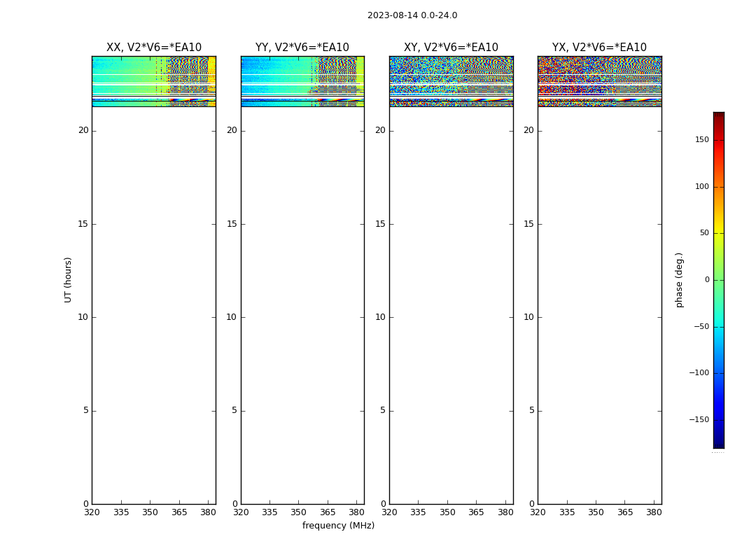Screen dimensions: 735x560
Task: Click the colorbar tick label −50
Action: pyautogui.click(x=698, y=326)
